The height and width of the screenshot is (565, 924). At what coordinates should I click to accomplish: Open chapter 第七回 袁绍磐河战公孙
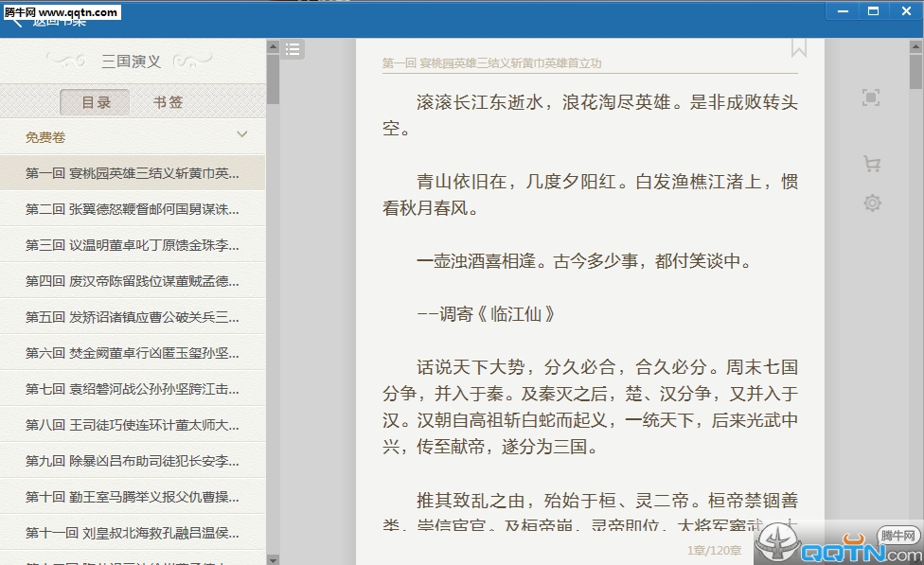tap(133, 389)
